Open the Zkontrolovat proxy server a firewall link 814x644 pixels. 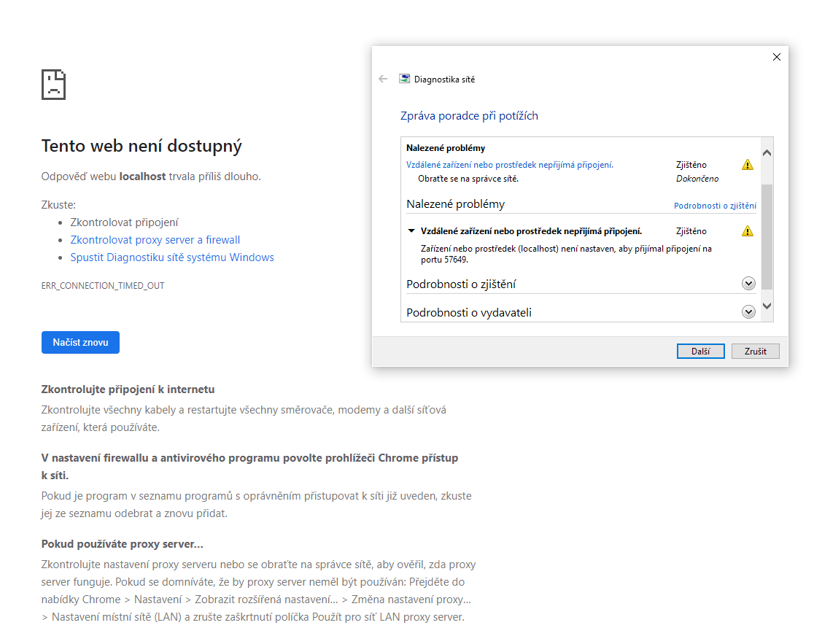pos(155,240)
